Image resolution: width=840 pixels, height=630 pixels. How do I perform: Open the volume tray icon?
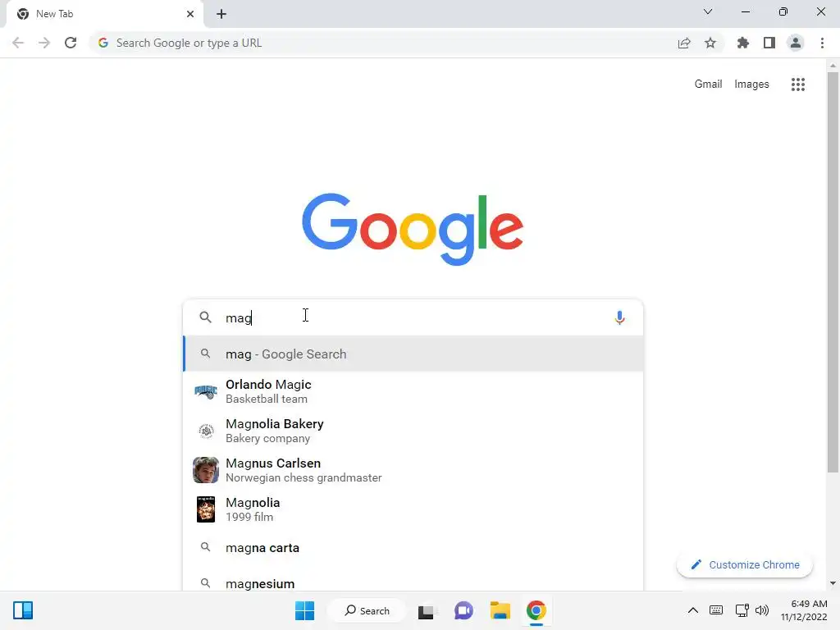(x=762, y=610)
